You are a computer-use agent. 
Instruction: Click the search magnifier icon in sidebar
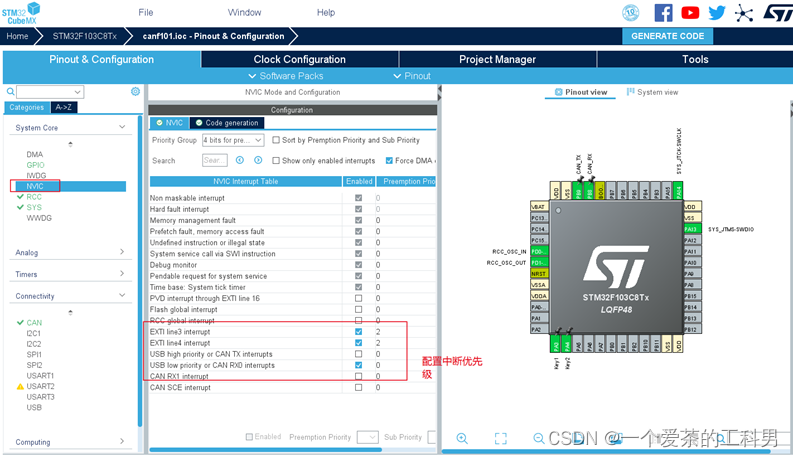[10, 92]
